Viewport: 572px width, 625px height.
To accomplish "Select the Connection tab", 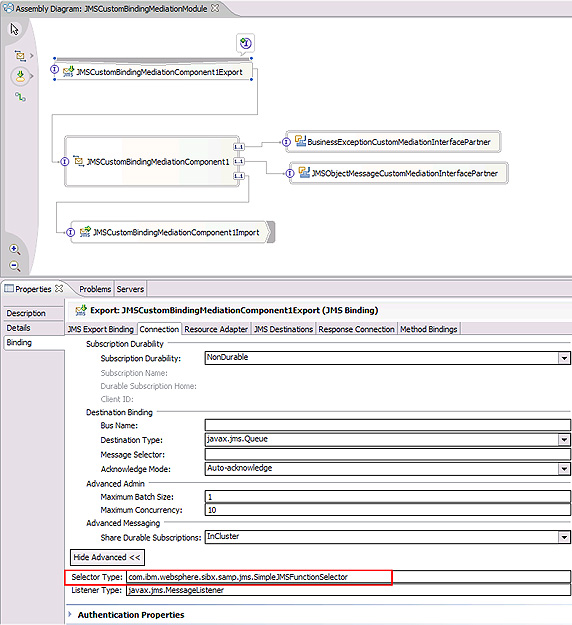I will [x=159, y=329].
